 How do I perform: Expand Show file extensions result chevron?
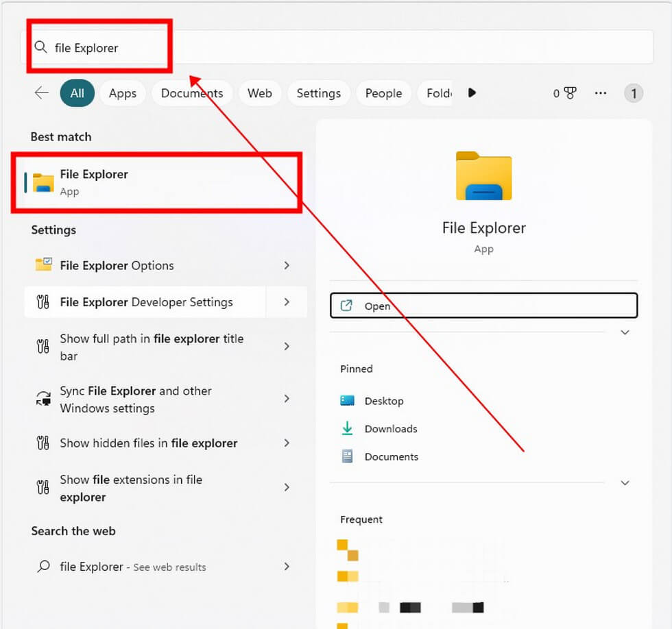(287, 487)
